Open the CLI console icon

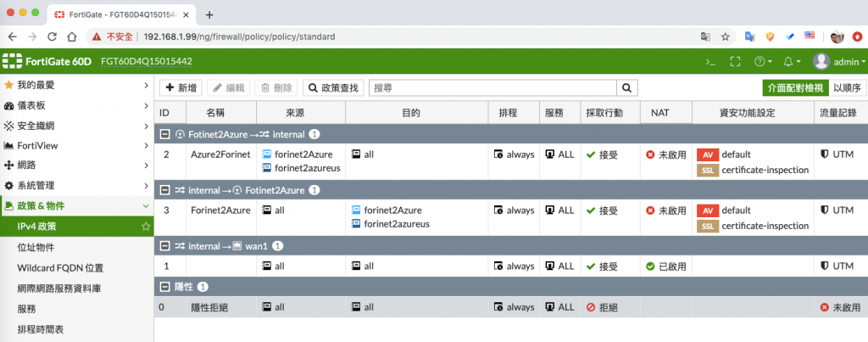[710, 62]
